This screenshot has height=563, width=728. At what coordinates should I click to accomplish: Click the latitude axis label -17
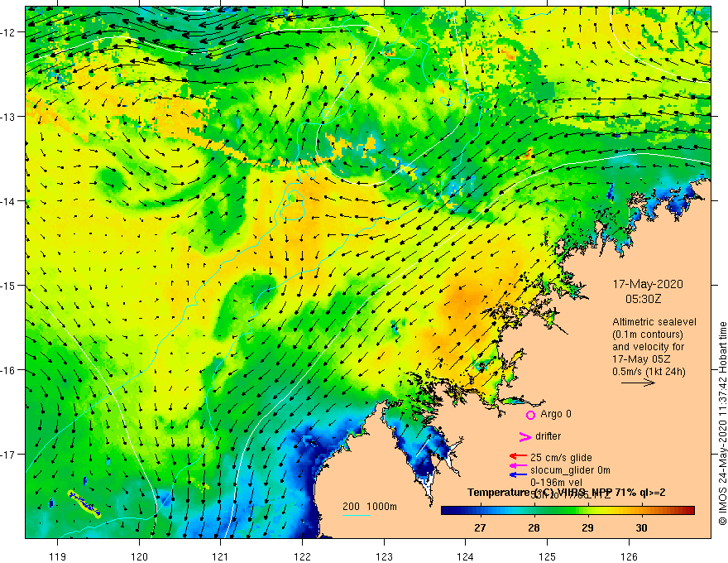(x=9, y=455)
